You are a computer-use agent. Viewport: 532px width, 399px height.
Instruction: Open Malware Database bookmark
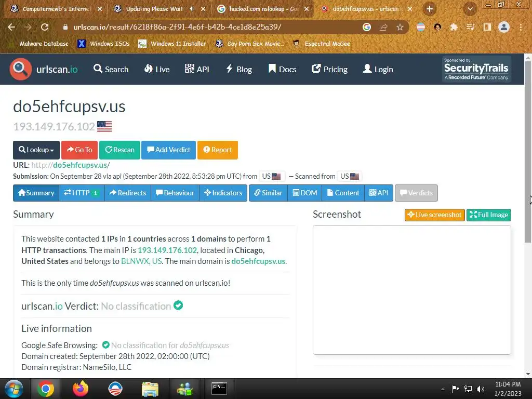click(x=40, y=44)
